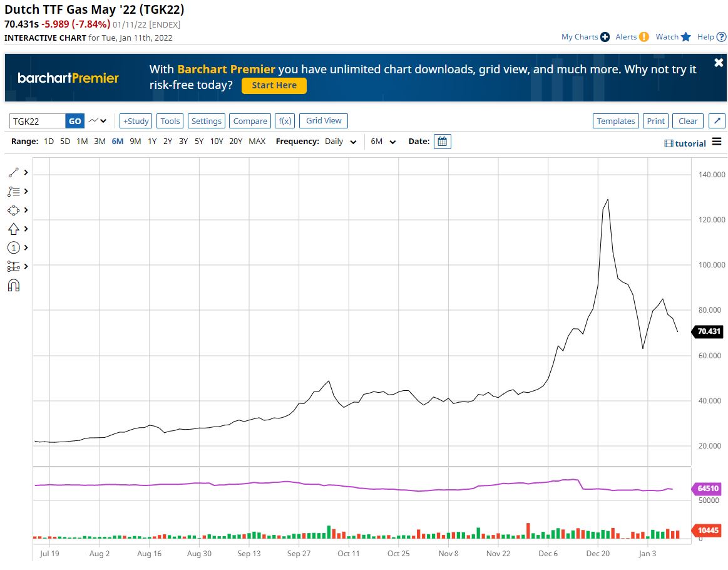Viewport: 728px width, 570px height.
Task: Select the 6M range
Action: [x=118, y=141]
